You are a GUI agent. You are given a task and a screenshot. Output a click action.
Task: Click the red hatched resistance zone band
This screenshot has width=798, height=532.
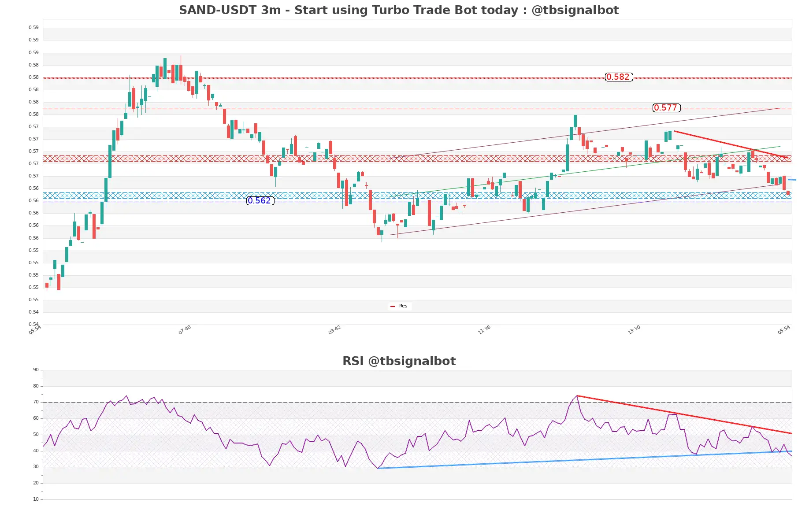[417, 159]
